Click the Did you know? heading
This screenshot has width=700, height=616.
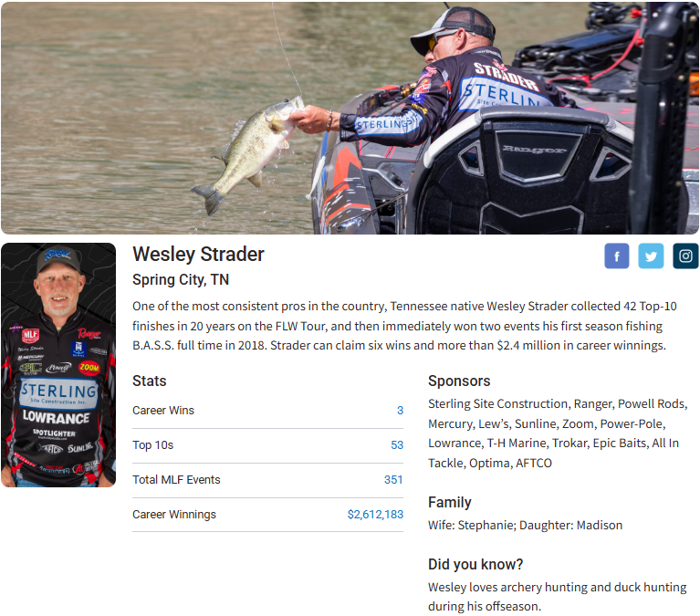point(475,564)
